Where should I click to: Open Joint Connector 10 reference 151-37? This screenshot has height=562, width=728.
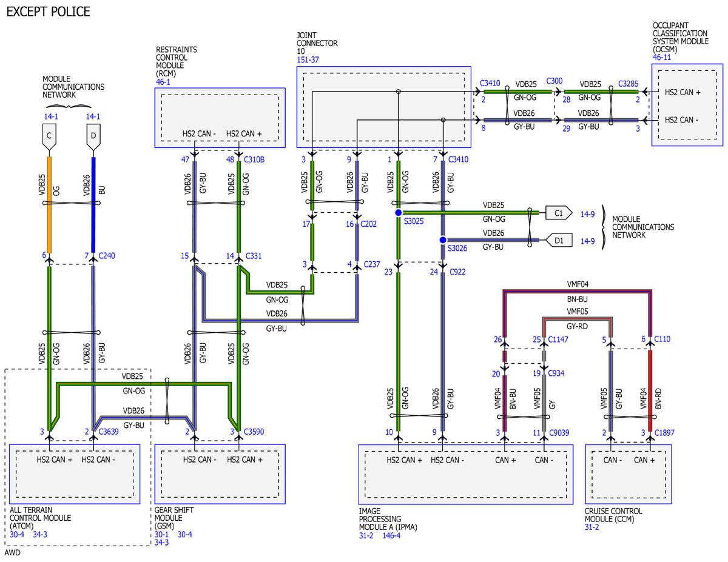click(x=308, y=60)
